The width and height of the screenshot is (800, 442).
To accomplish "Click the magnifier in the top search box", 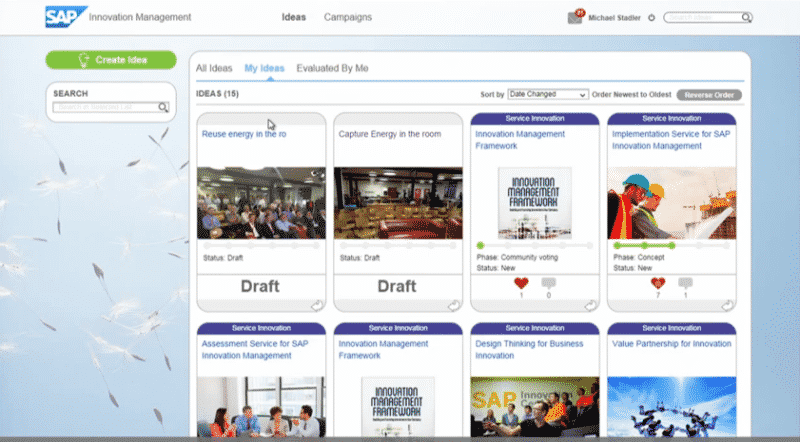I will pos(747,17).
